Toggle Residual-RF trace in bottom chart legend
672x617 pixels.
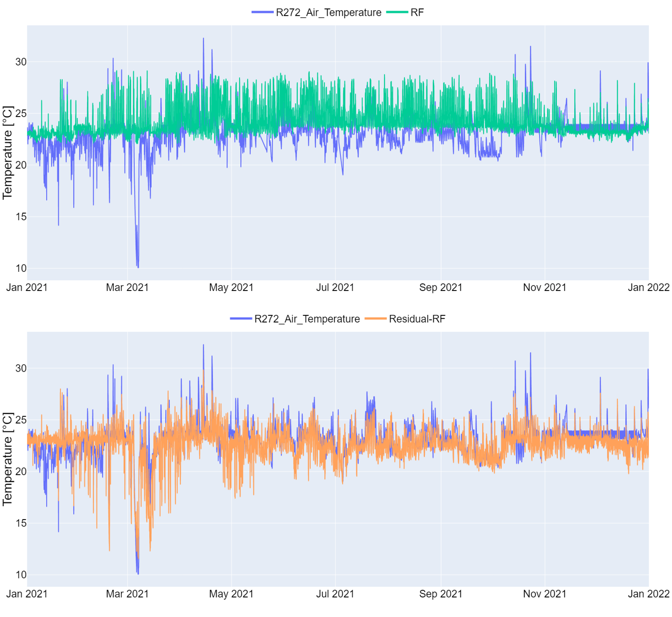417,319
